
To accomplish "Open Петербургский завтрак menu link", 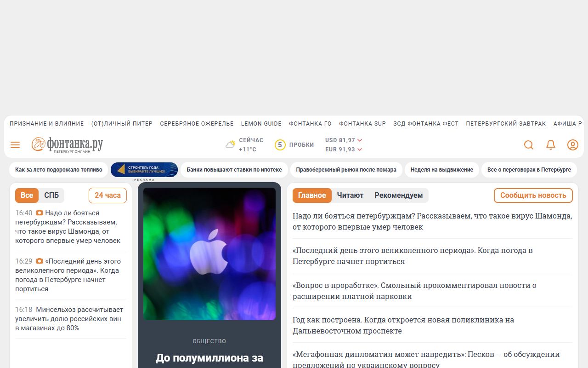I will pos(506,124).
